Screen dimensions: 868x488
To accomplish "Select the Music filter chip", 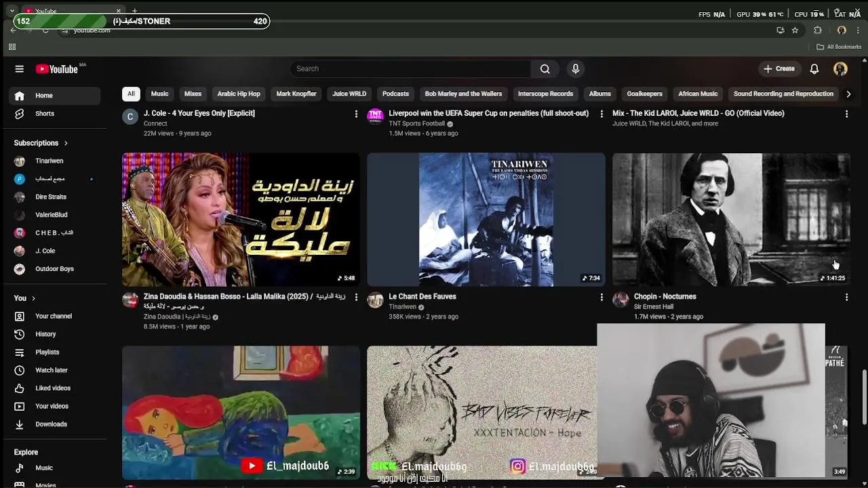I will 159,94.
